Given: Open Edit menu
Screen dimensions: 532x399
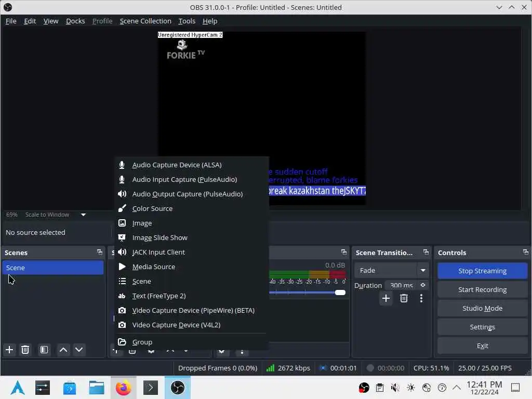Looking at the screenshot, I should click(x=30, y=21).
